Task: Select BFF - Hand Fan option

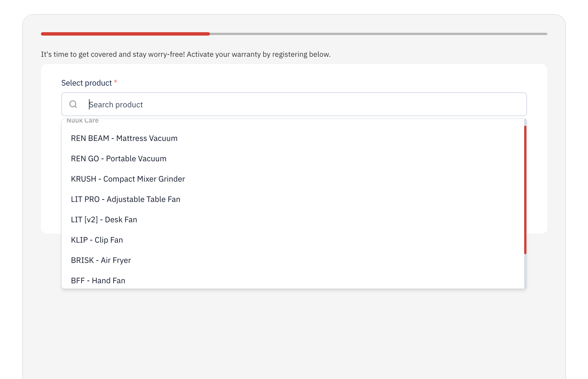Action: click(x=293, y=280)
